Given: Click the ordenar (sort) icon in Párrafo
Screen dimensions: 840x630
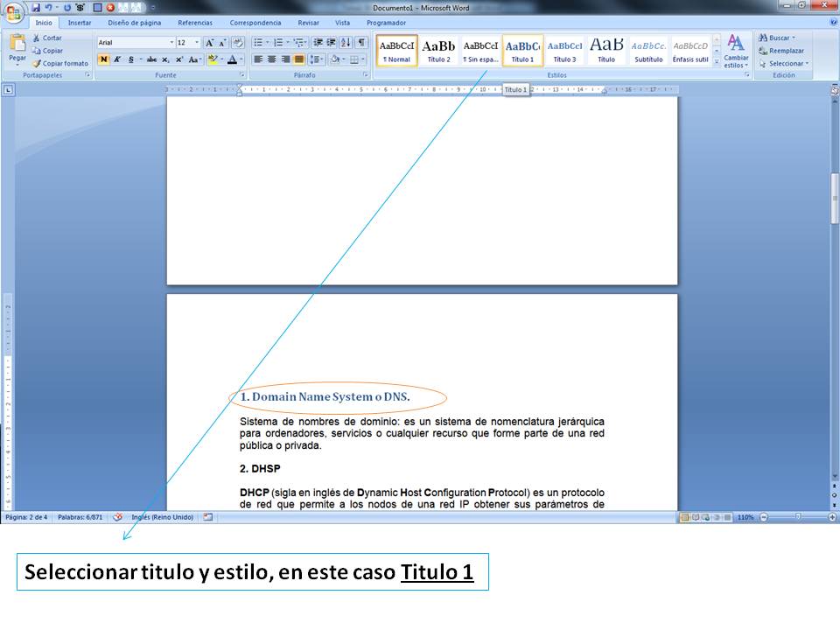Looking at the screenshot, I should [x=345, y=43].
